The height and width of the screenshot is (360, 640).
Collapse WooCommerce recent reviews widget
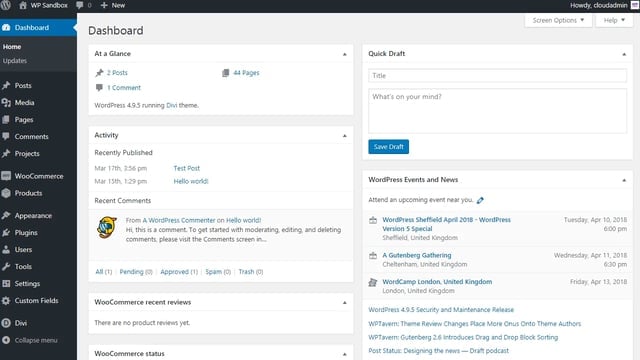[345, 303]
